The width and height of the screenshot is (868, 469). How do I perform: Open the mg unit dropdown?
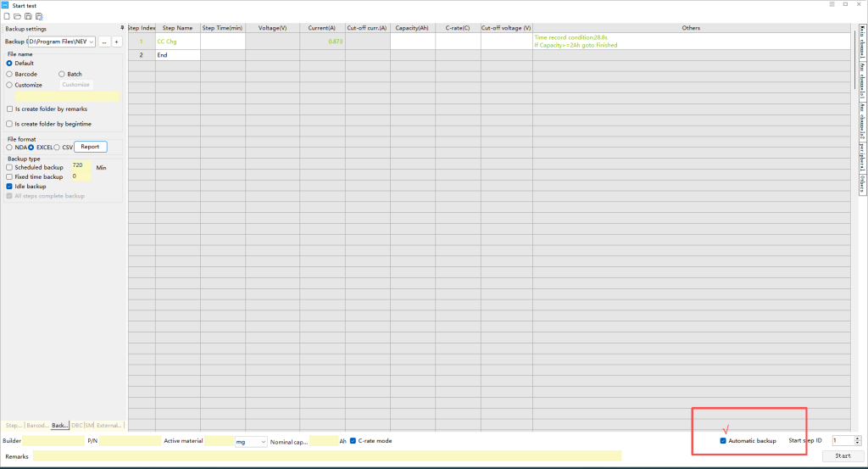point(263,442)
